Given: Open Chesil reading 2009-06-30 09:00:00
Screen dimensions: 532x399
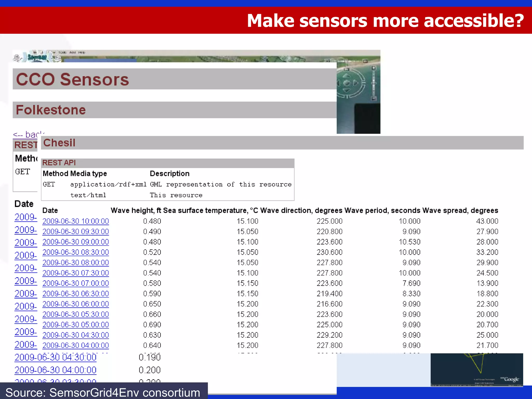Looking at the screenshot, I should point(76,242).
